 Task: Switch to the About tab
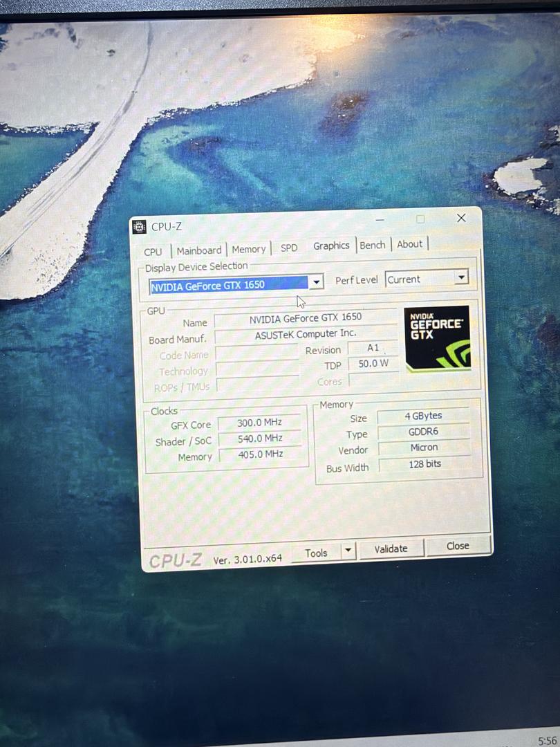point(409,244)
